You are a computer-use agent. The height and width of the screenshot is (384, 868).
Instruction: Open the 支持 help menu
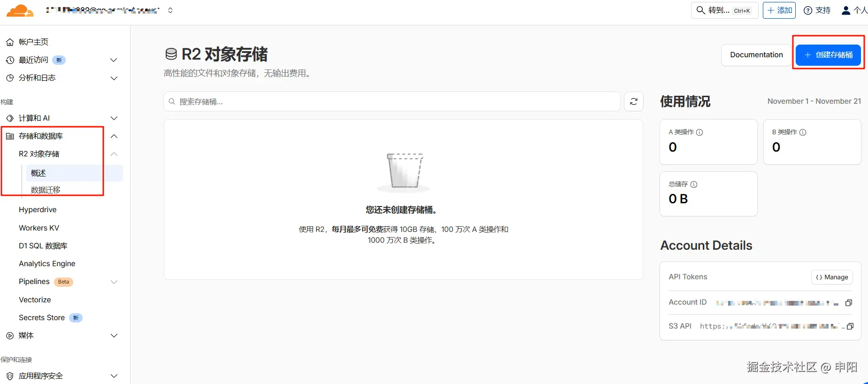point(817,10)
